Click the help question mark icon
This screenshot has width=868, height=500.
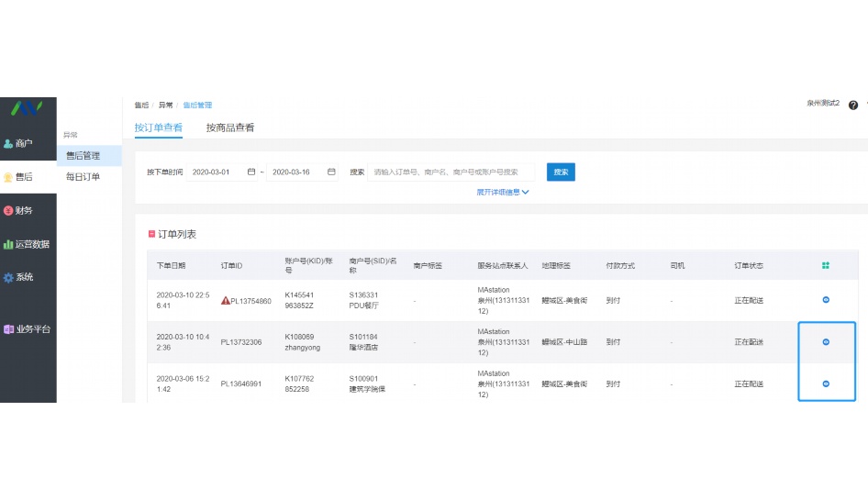pyautogui.click(x=853, y=105)
